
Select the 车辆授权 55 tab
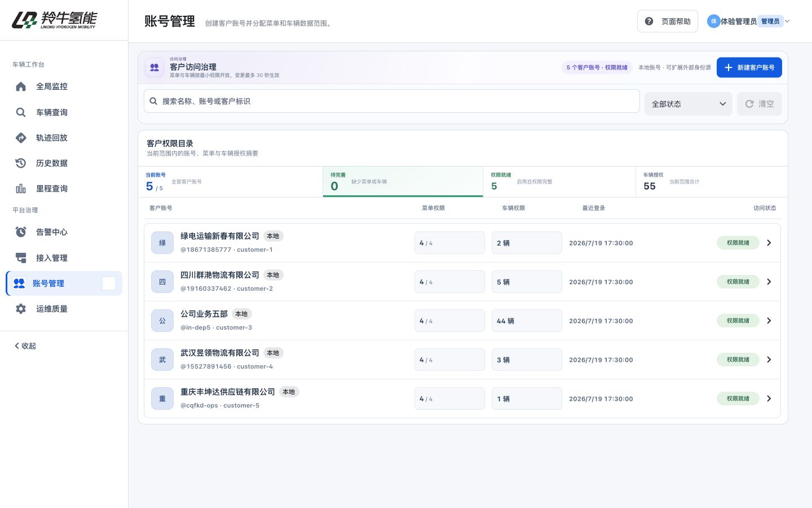coord(712,182)
